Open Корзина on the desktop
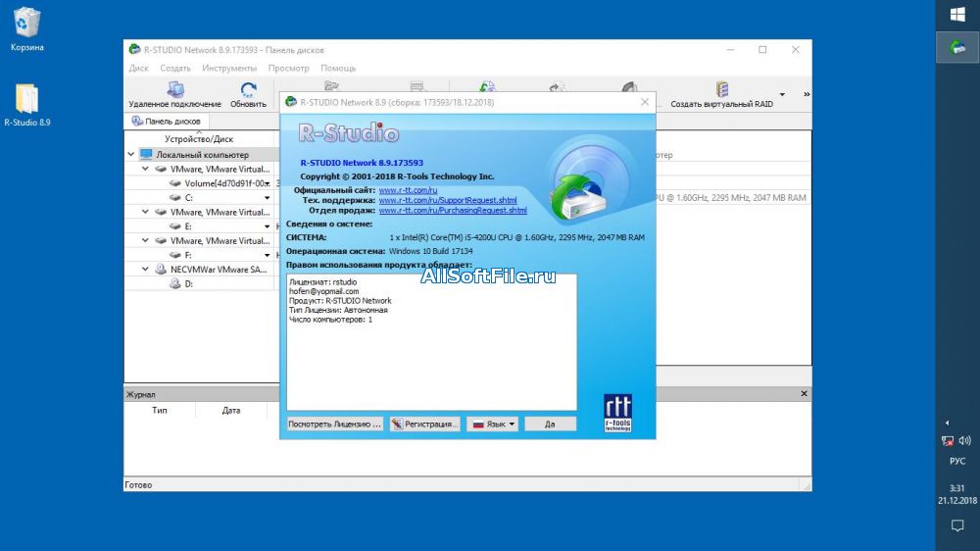The image size is (980, 551). [x=26, y=22]
